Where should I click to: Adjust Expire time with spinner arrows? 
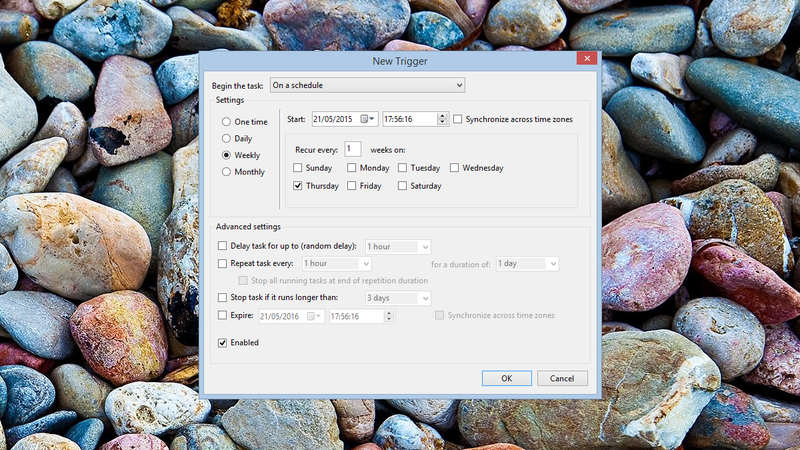pyautogui.click(x=389, y=316)
